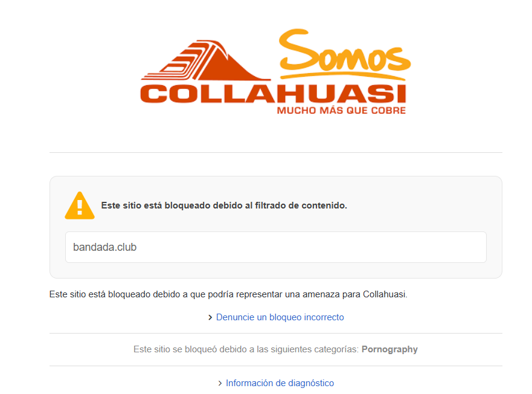Viewport: 532px width, 394px height.
Task: Open the "Denuncie un bloqueo incorrecto" link
Action: coord(280,317)
